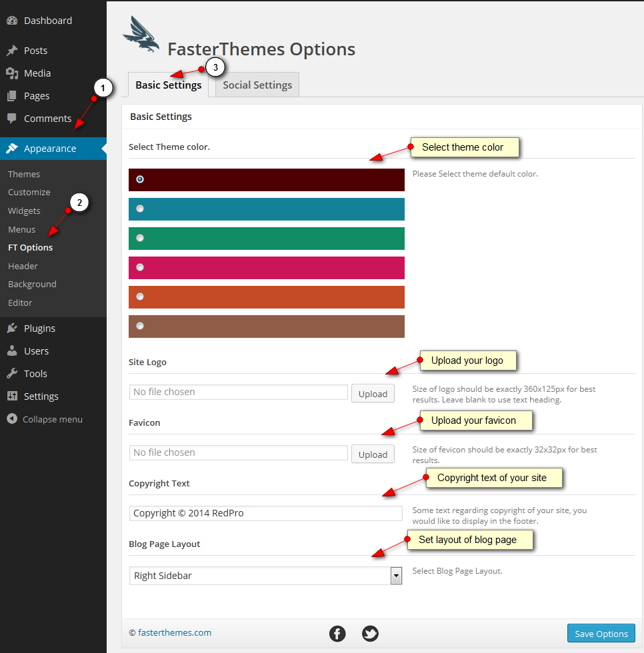
Task: Click the Site Logo file field
Action: (238, 392)
